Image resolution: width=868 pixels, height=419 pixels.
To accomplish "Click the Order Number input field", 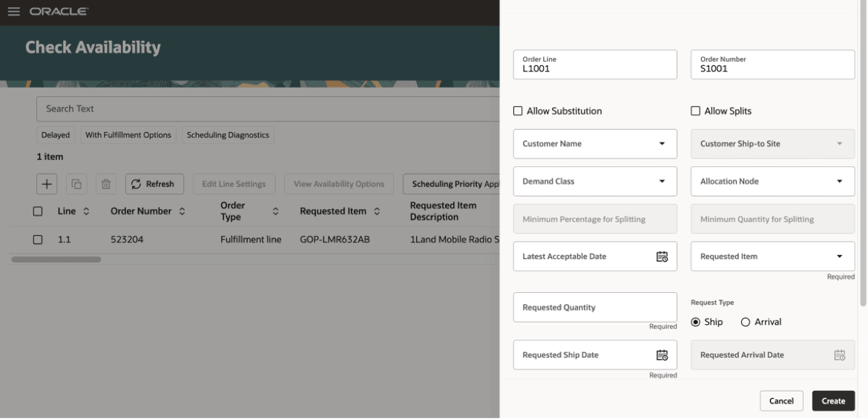I will tap(773, 65).
